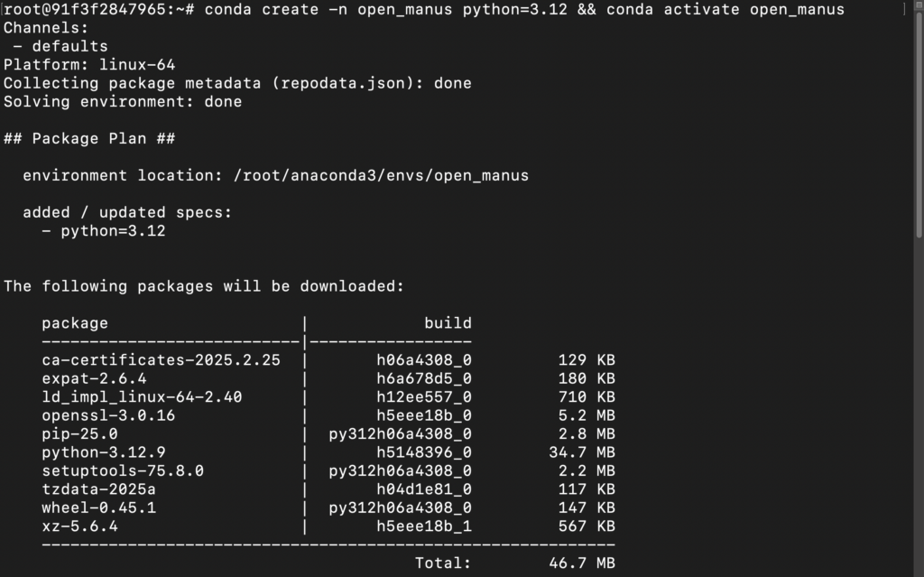Click the package name xz-5.6.4
Viewport: 924px width, 577px height.
click(x=79, y=526)
